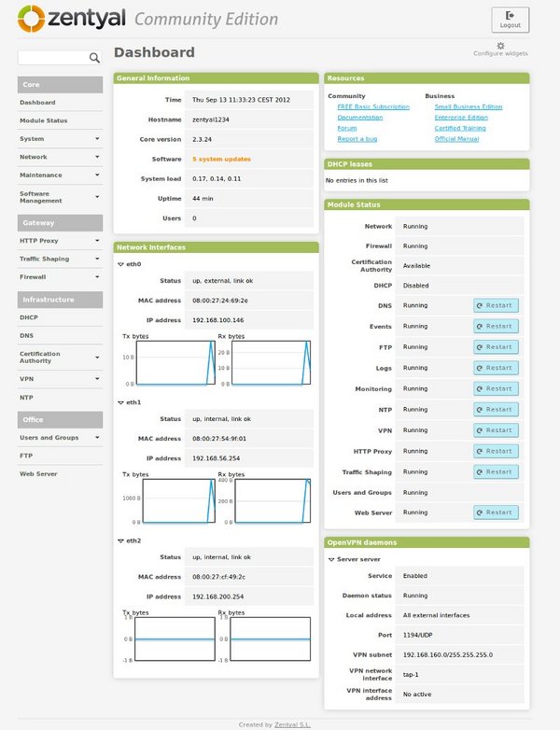Expand Traffic Shaping menu arrow
Screen dimensions: 560x730
[97, 259]
